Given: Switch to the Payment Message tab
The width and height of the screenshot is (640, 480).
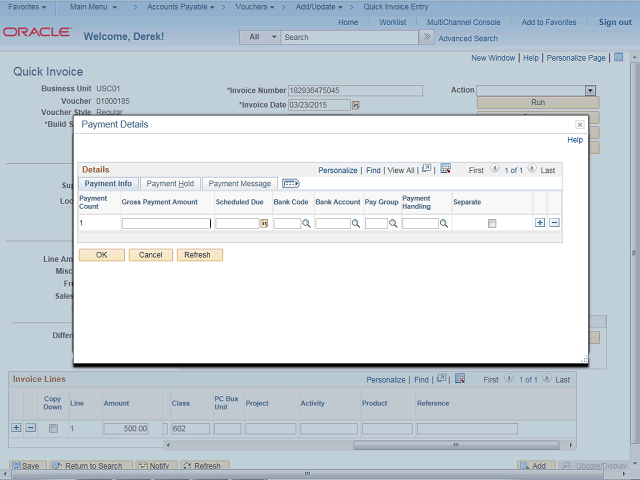Looking at the screenshot, I should (x=240, y=184).
